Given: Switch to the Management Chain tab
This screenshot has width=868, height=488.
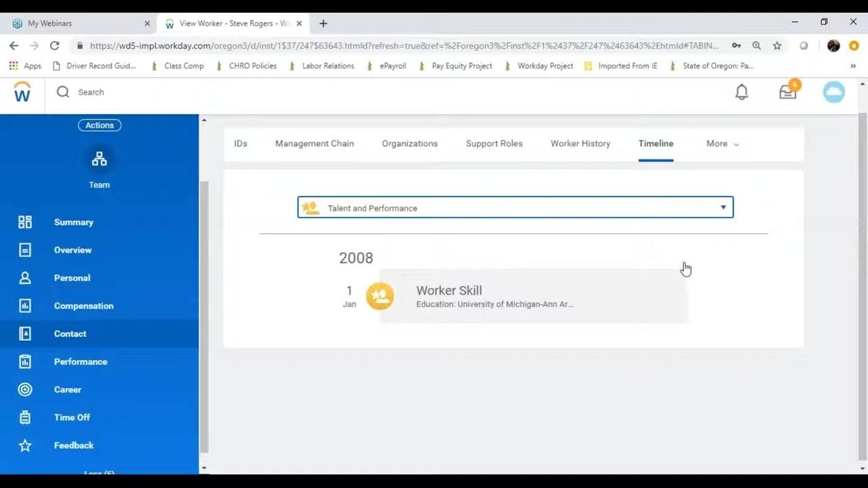Looking at the screenshot, I should (x=315, y=144).
